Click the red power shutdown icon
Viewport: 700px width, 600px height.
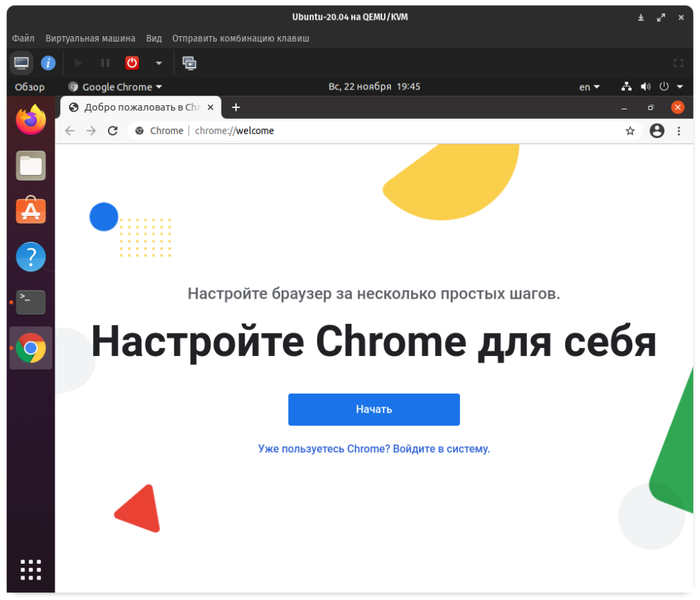pos(132,63)
